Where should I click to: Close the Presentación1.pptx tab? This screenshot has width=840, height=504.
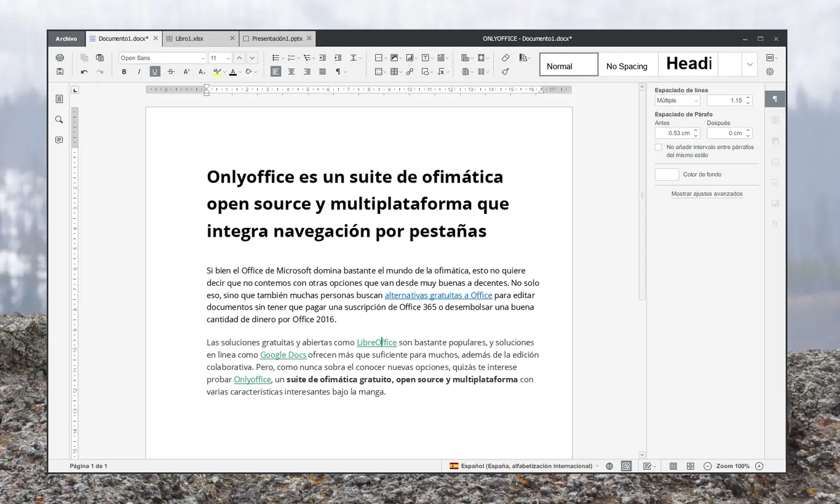pos(309,38)
